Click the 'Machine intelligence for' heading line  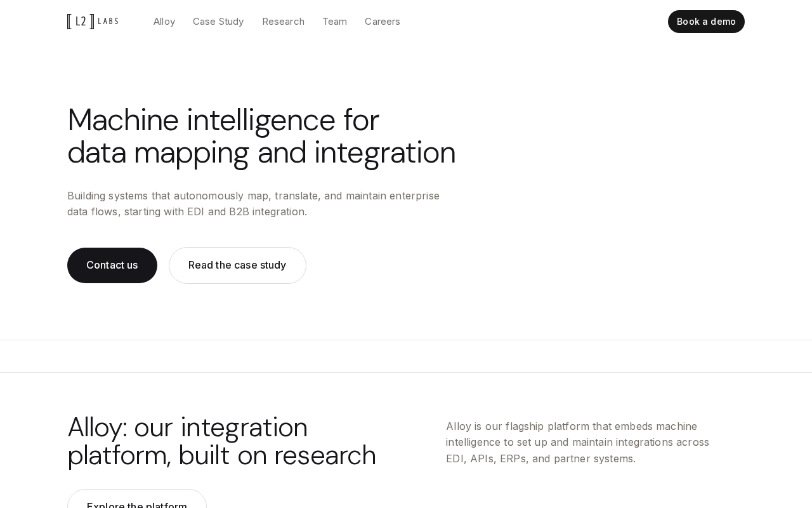(223, 119)
